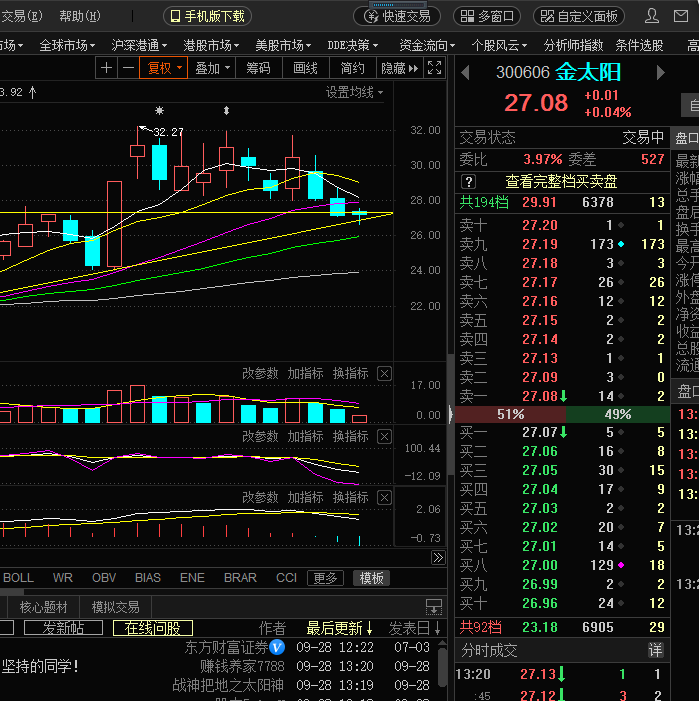
Task: Click 改参数 in the volume panel
Action: click(x=260, y=373)
